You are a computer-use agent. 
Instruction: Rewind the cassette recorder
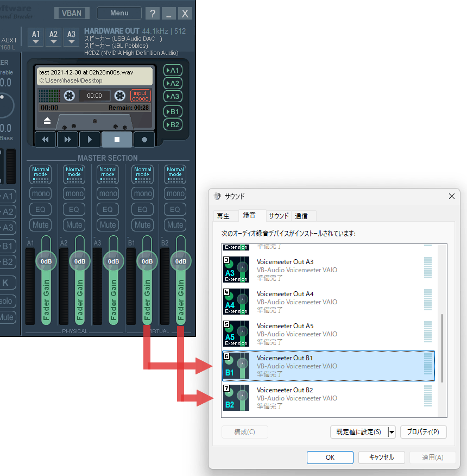coord(45,140)
